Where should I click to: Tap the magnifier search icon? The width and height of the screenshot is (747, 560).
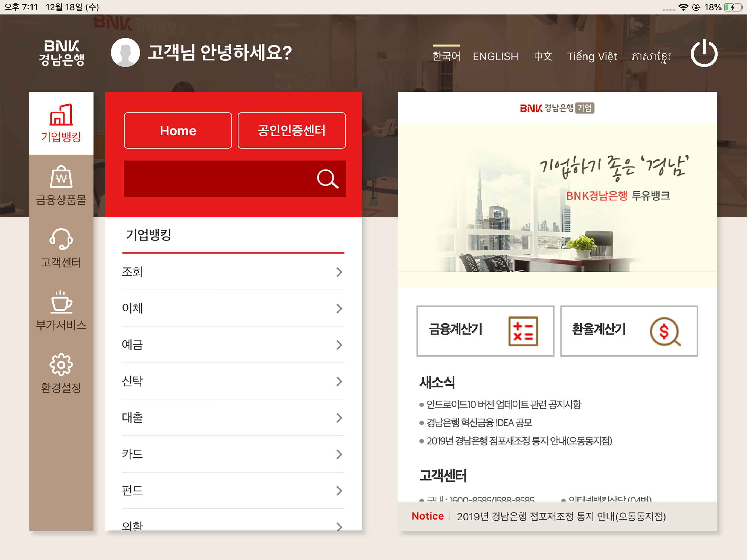coord(328,179)
